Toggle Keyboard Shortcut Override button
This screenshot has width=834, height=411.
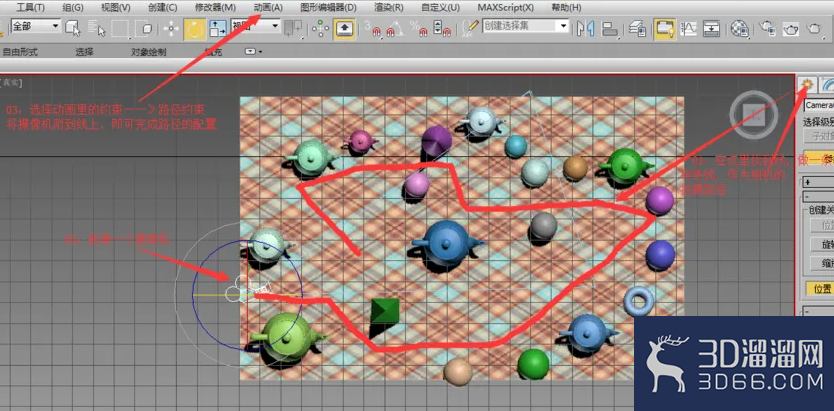344,29
